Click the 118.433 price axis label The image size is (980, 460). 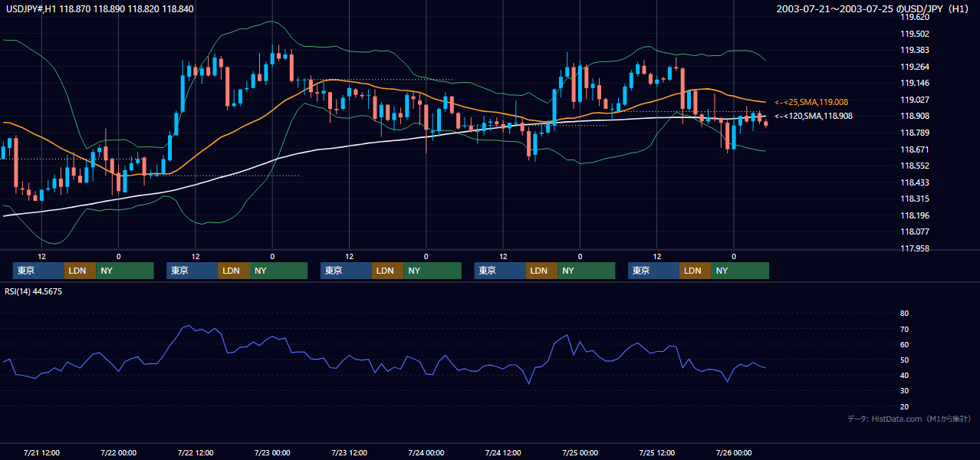(915, 182)
